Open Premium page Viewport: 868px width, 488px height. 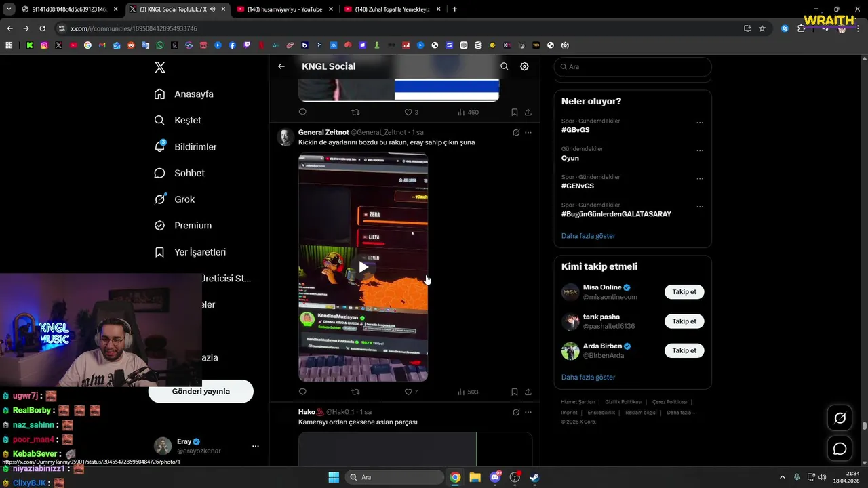[182, 226]
